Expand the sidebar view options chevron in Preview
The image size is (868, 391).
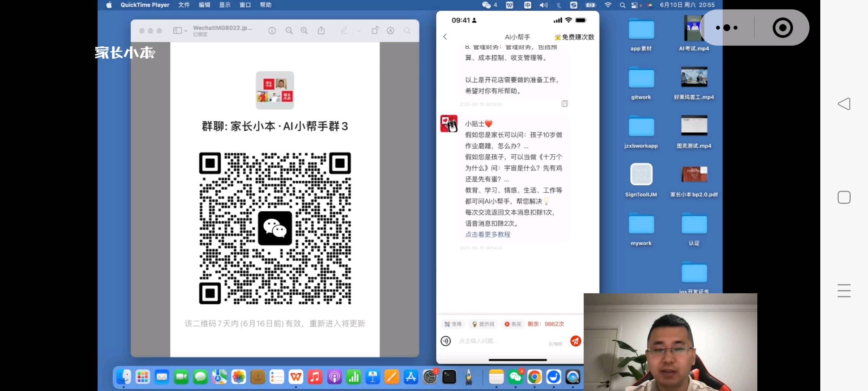(x=186, y=31)
